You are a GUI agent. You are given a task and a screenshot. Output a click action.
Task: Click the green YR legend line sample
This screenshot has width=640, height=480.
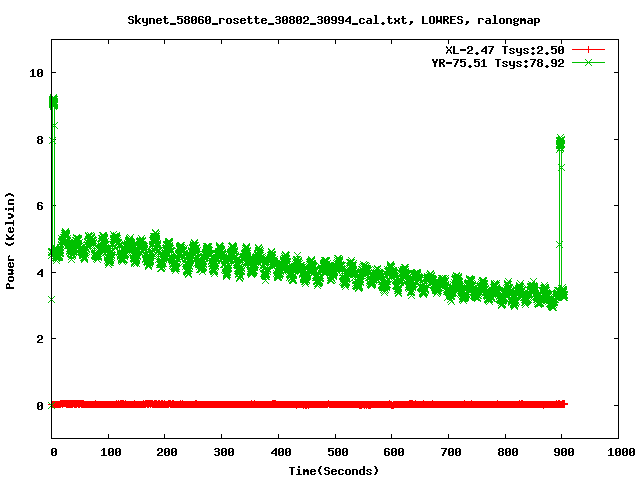(588, 62)
